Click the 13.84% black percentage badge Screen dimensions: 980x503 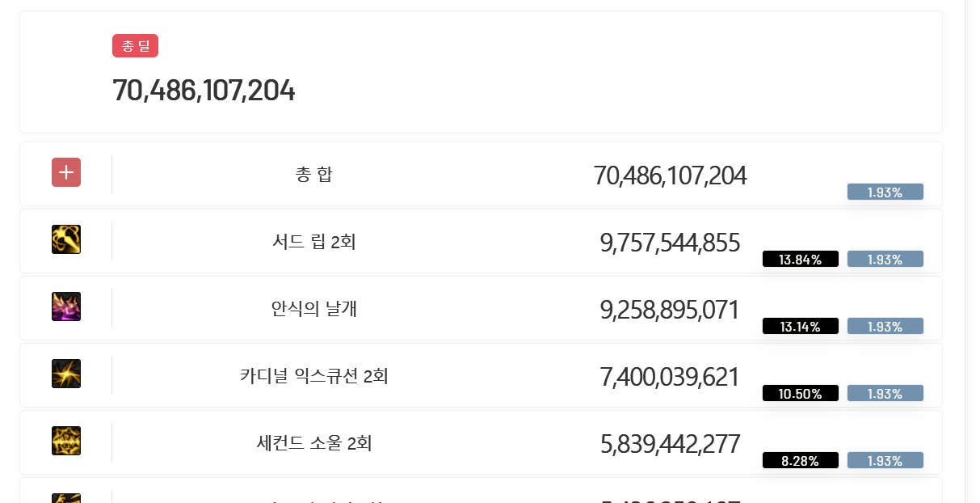(x=801, y=260)
